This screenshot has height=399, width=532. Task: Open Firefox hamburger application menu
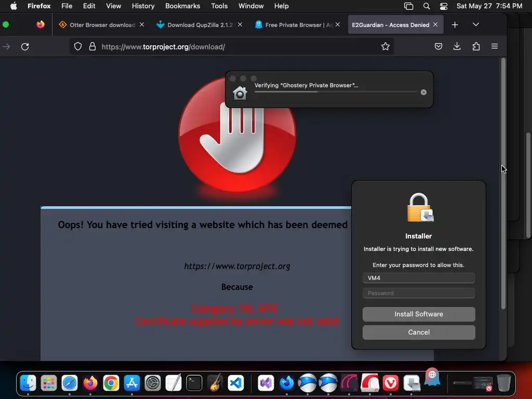495,46
